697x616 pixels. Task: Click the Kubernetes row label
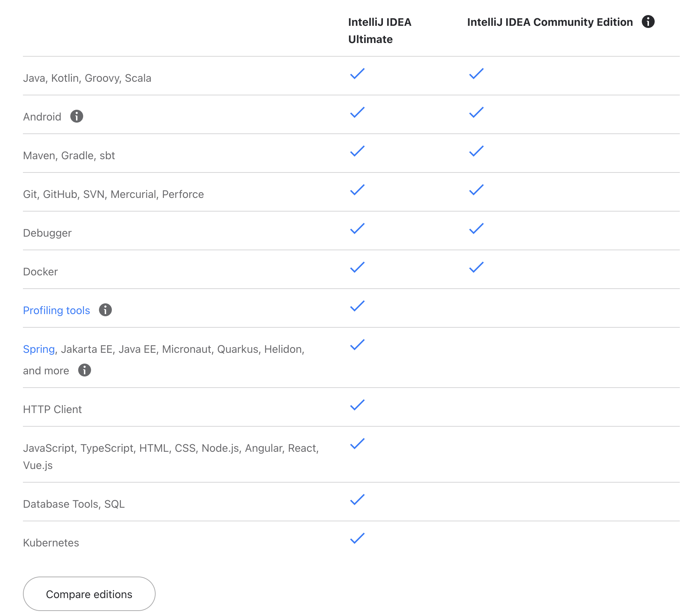coord(51,542)
